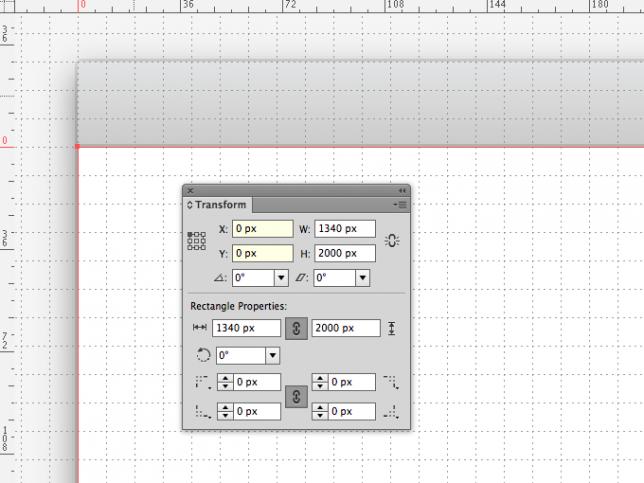Click the reference point locator grid icon

tap(196, 241)
